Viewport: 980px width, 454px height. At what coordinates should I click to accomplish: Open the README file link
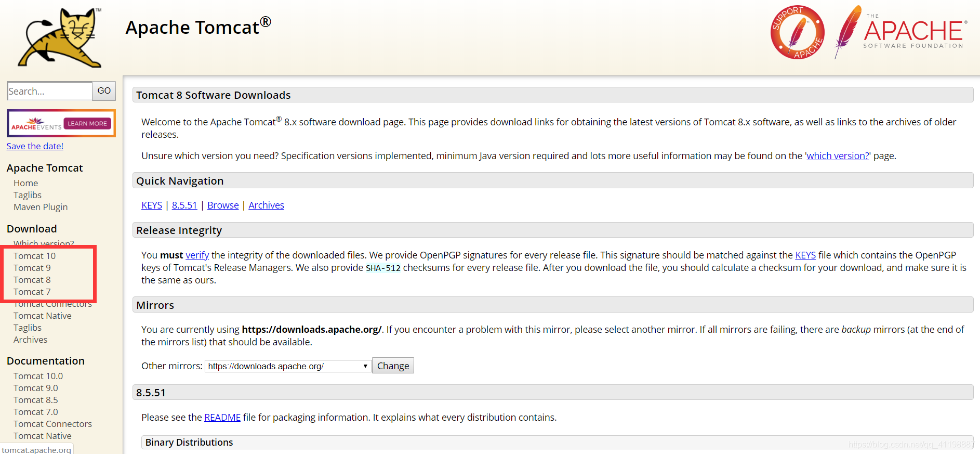tap(222, 418)
